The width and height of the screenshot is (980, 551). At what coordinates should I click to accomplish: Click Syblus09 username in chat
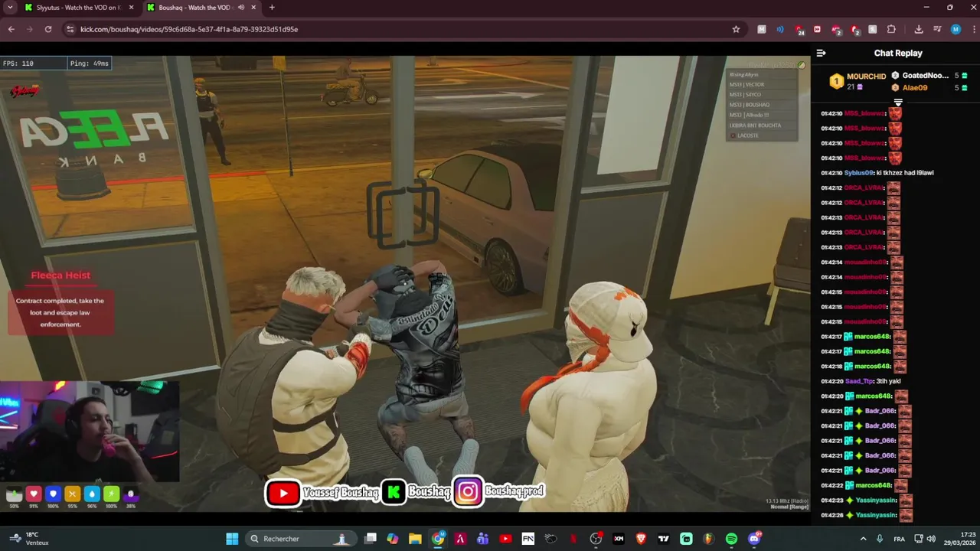coord(858,173)
